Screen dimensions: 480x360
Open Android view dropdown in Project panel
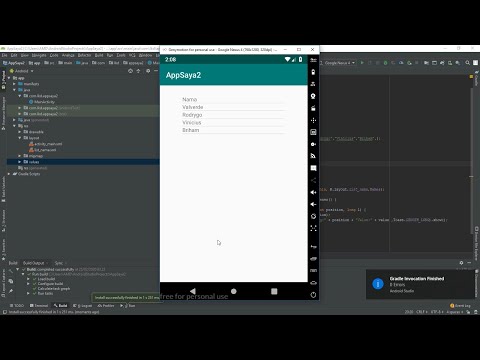22,71
